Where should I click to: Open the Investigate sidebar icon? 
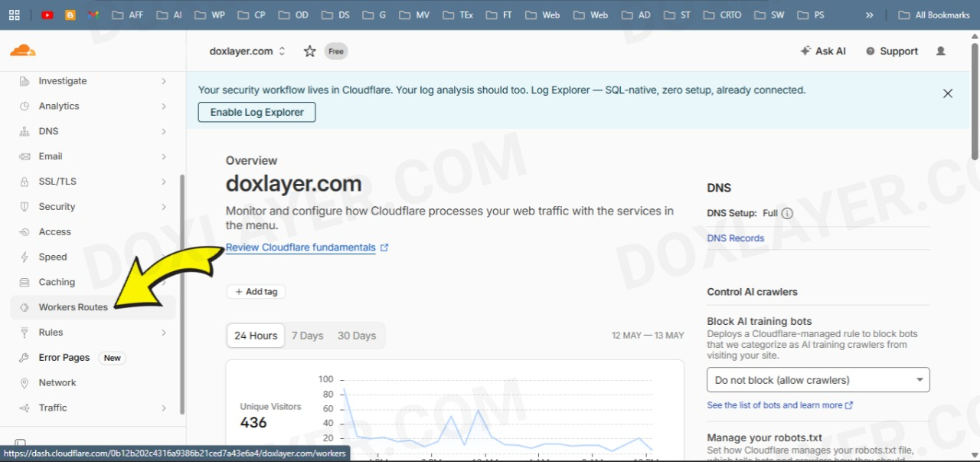click(24, 81)
